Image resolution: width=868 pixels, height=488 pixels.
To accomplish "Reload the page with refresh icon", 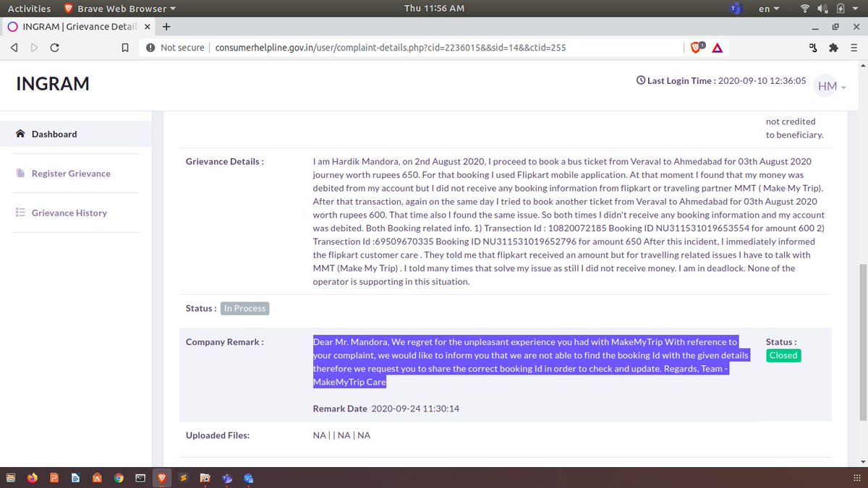I will [55, 48].
